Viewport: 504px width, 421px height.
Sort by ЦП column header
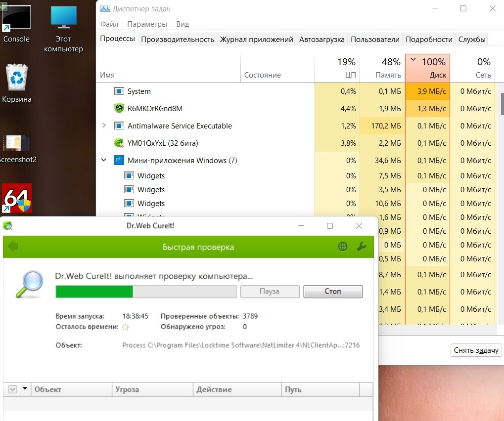(x=337, y=68)
